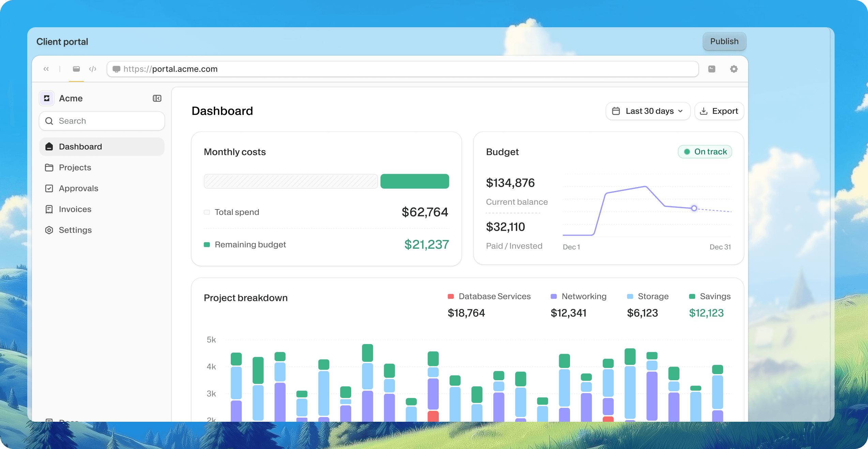Open the Last 30 days dropdown
The height and width of the screenshot is (449, 868).
(x=647, y=111)
